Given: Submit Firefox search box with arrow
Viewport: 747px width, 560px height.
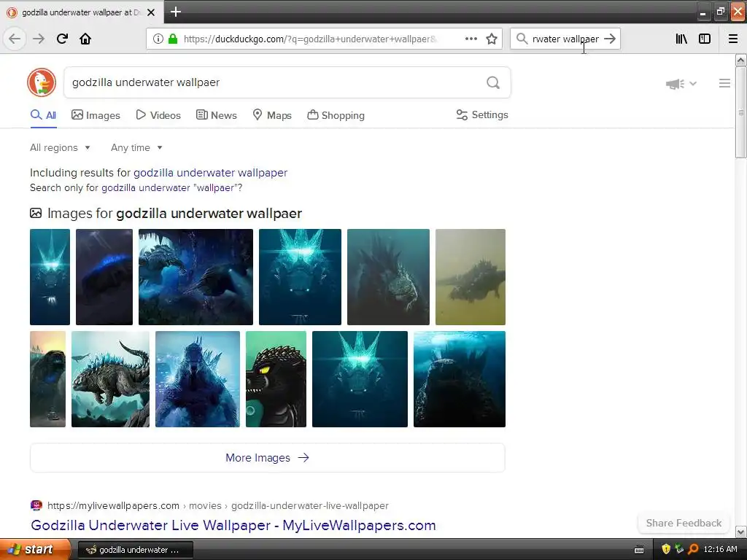Looking at the screenshot, I should (x=610, y=39).
